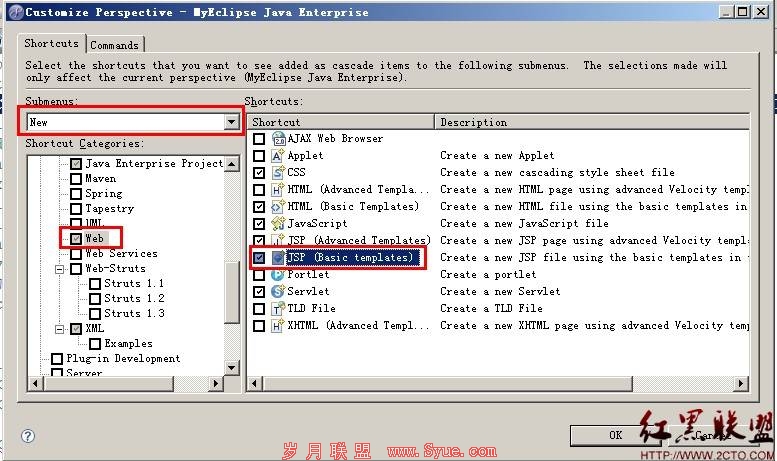Click shortcuts list left scroll arrow
This screenshot has width=777, height=461.
(x=255, y=383)
